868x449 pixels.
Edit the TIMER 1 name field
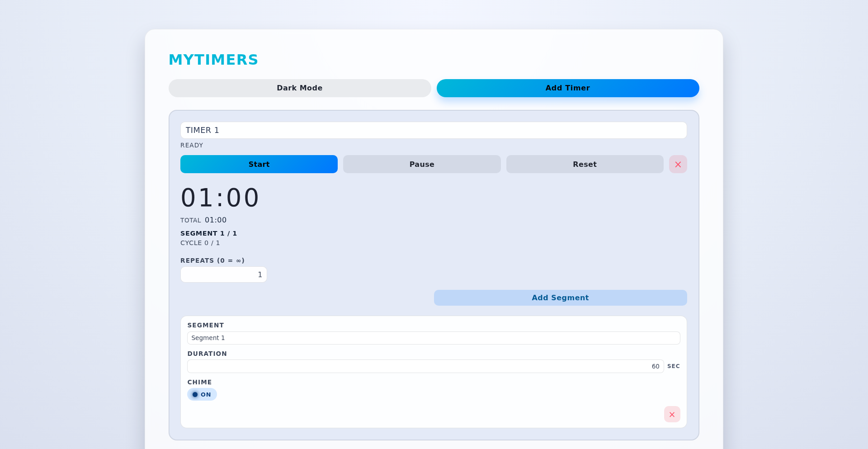click(434, 130)
